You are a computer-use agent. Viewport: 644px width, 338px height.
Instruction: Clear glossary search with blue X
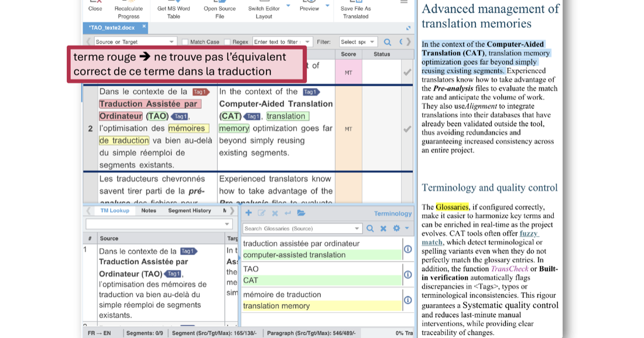click(x=383, y=228)
